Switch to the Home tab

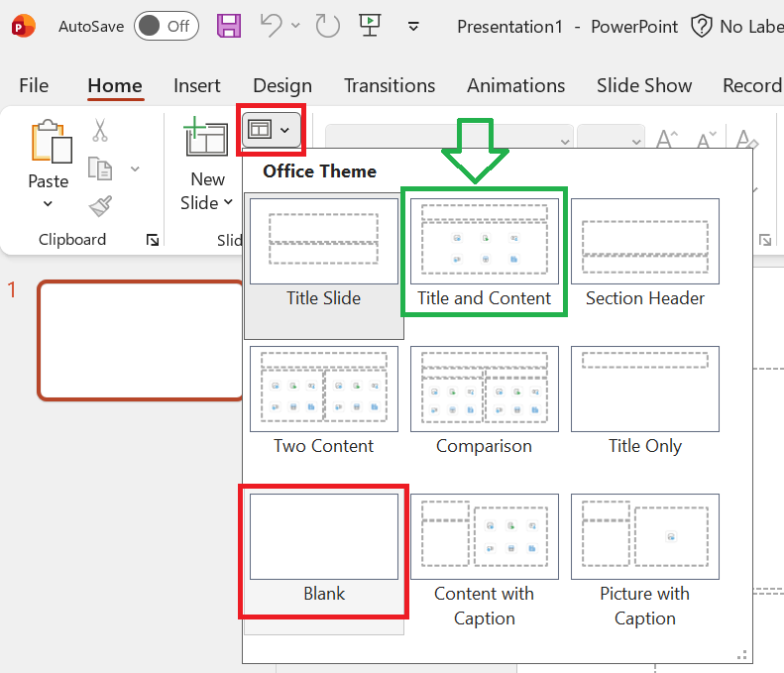[x=115, y=85]
